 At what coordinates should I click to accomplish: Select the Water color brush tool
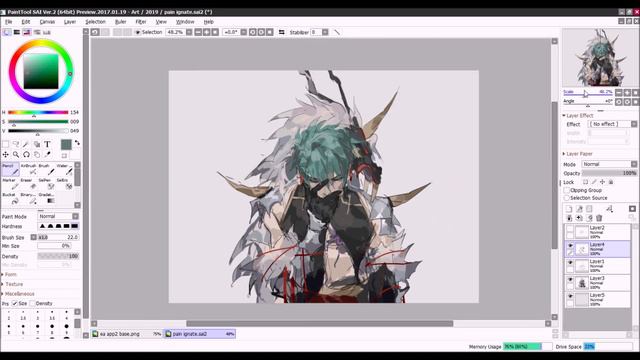pyautogui.click(x=64, y=169)
